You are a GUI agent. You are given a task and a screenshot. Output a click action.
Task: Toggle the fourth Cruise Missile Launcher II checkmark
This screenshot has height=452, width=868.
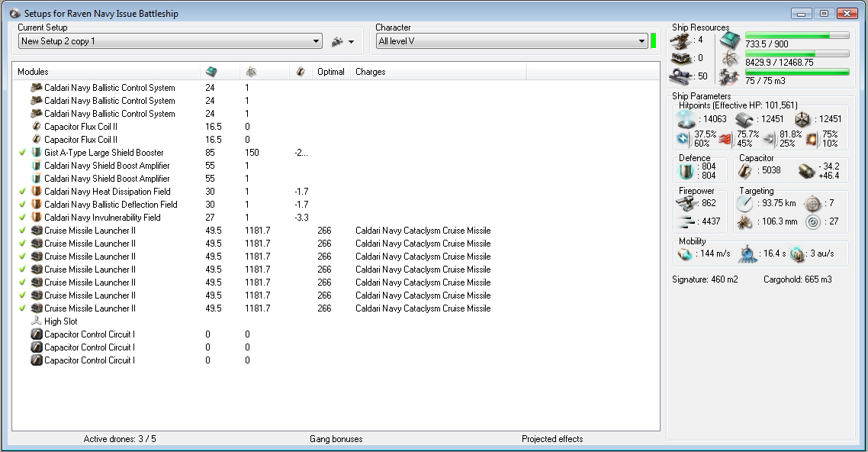pos(23,270)
